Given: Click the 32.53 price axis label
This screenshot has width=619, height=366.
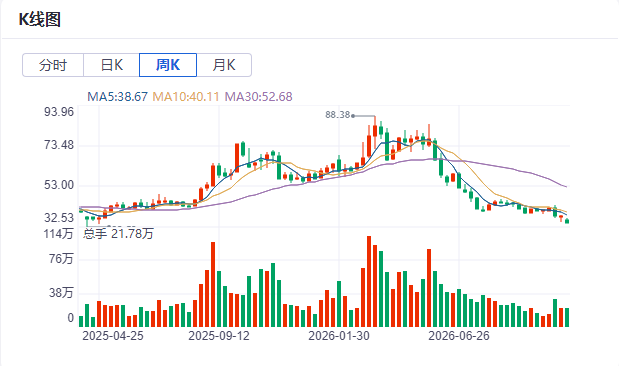Looking at the screenshot, I should [59, 218].
